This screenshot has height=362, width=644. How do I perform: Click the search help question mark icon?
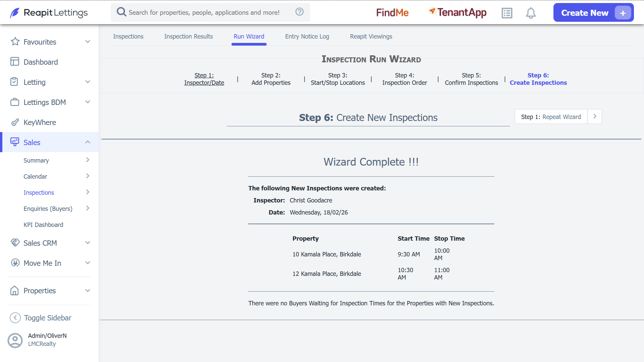[x=300, y=12]
